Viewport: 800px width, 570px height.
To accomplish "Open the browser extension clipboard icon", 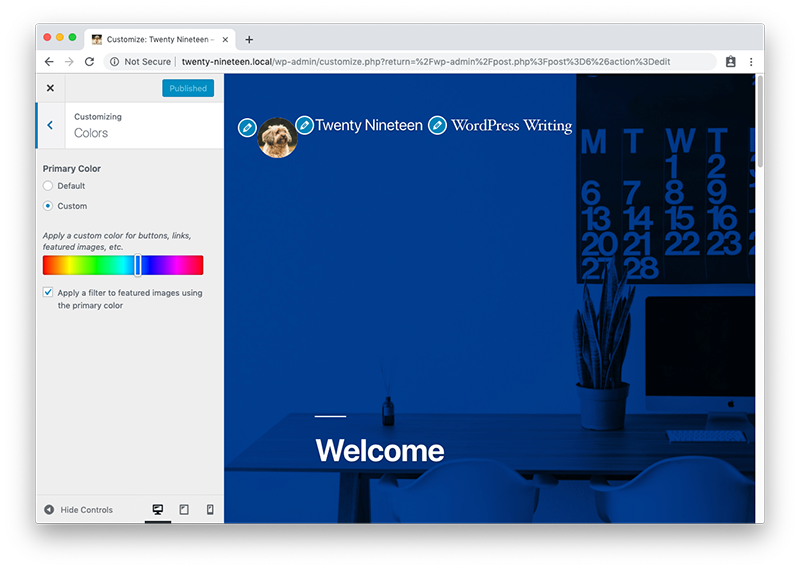I will (731, 62).
